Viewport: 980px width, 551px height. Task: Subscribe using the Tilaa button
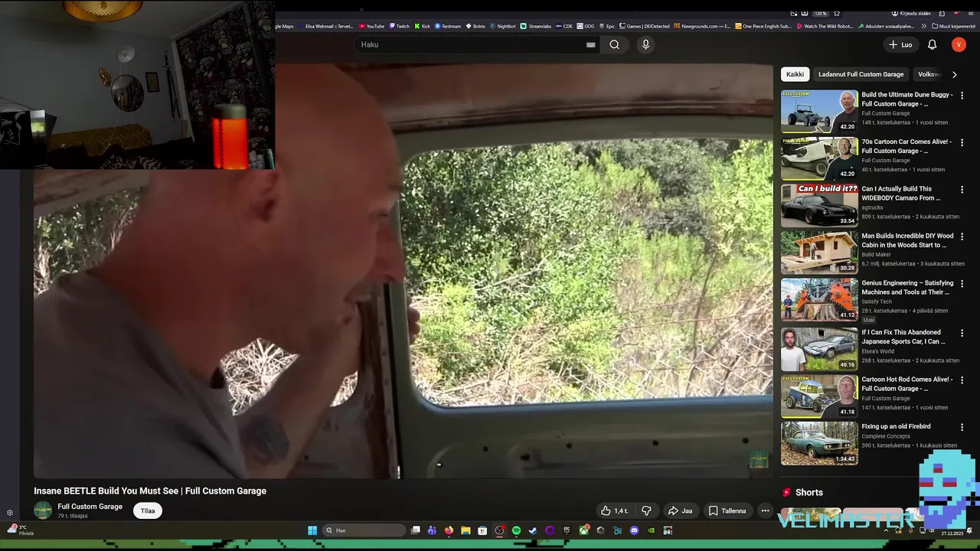pyautogui.click(x=148, y=510)
